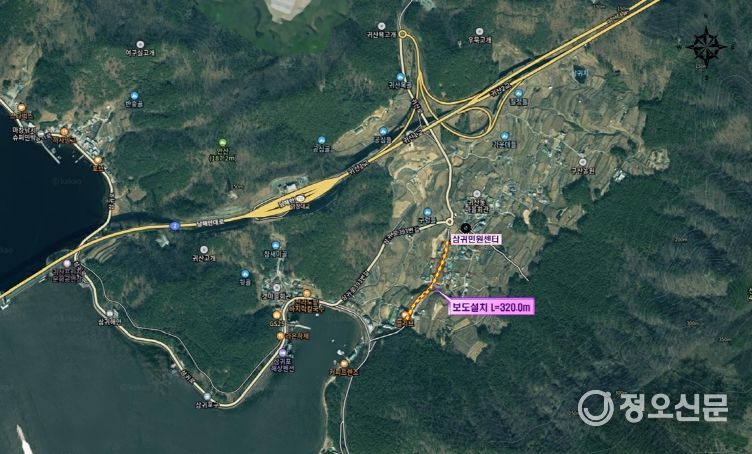Select the orange marker at the sidewalk route's south end
Viewport: 752px width, 454px height.
(407, 314)
